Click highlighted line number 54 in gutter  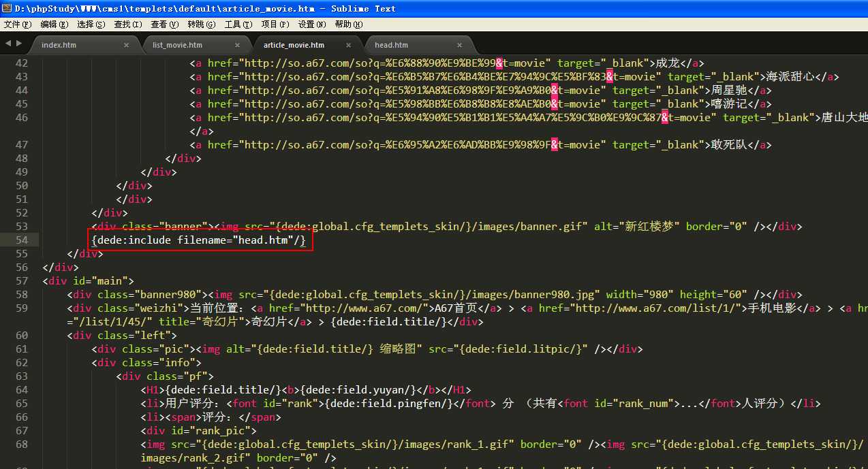point(21,240)
